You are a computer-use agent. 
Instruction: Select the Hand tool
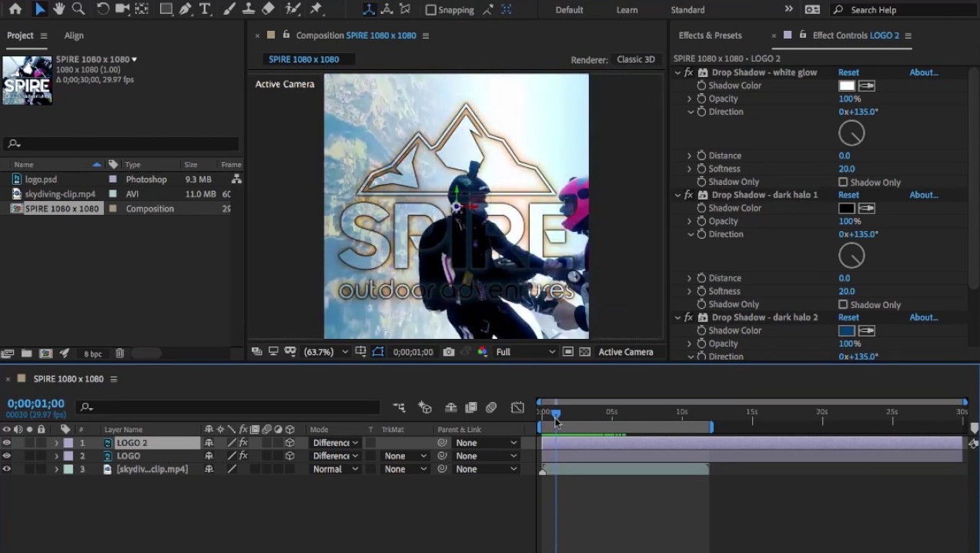[59, 9]
